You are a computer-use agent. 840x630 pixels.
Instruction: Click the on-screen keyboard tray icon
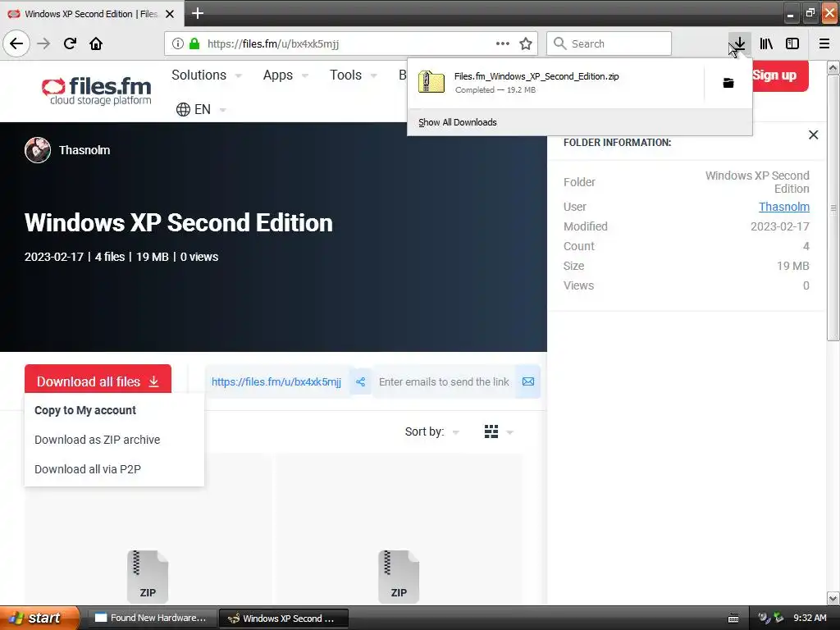coord(733,619)
